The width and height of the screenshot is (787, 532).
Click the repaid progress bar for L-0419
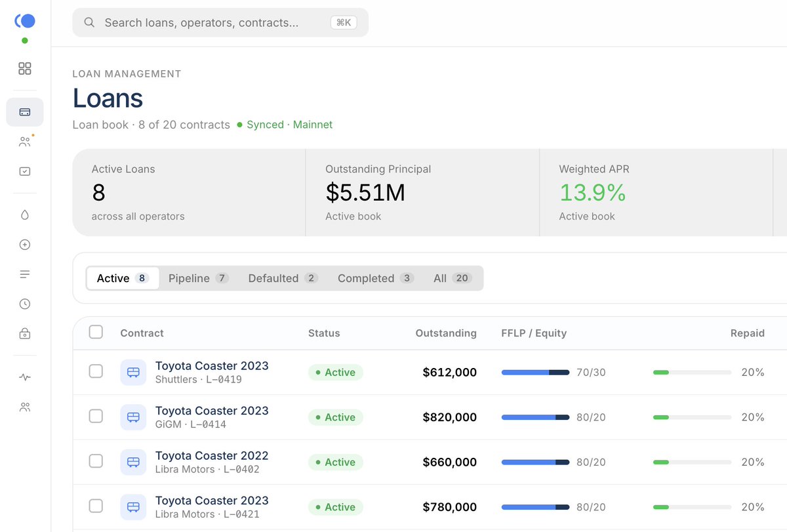(x=692, y=372)
